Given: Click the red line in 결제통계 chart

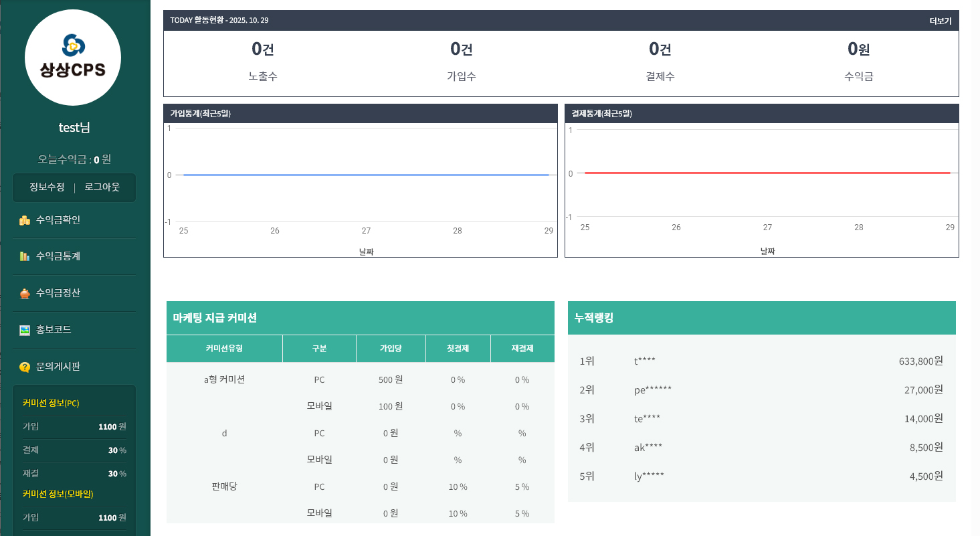Looking at the screenshot, I should [x=767, y=173].
